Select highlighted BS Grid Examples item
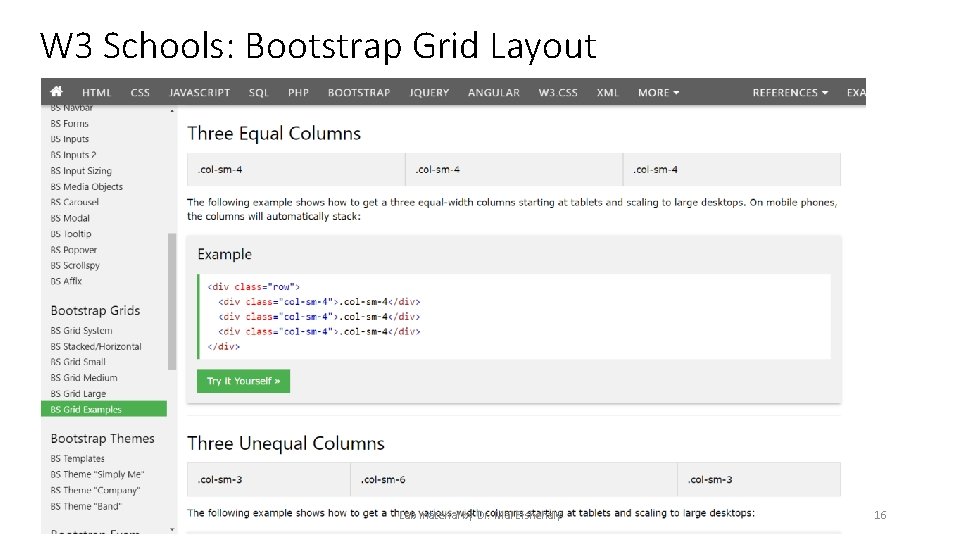Image resolution: width=960 pixels, height=540 pixels. click(103, 409)
